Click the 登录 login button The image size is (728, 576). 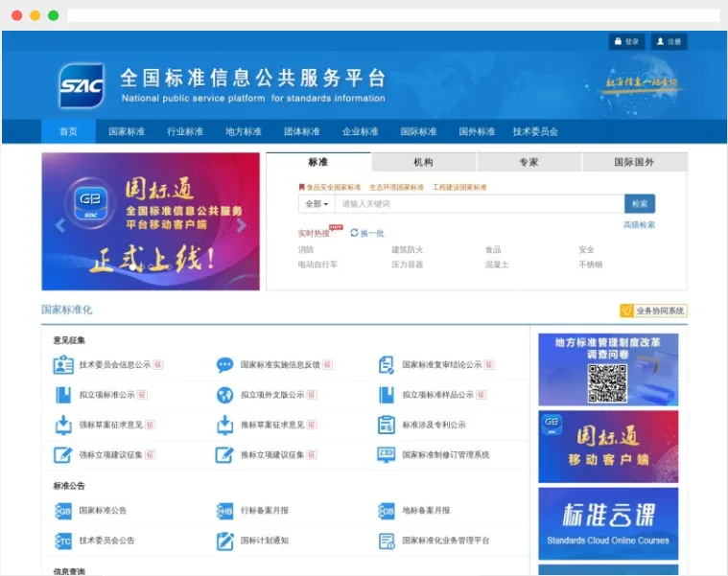tap(625, 42)
